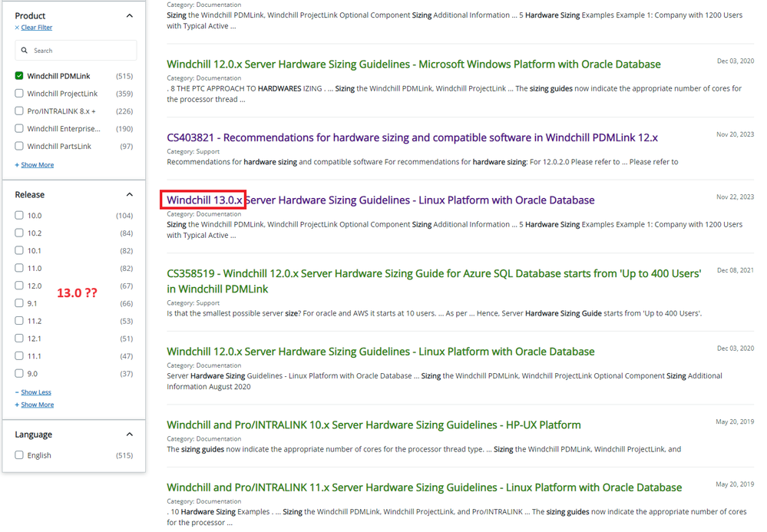Collapse the Release filter section
Image resolution: width=767 pixels, height=532 pixels.
[129, 195]
